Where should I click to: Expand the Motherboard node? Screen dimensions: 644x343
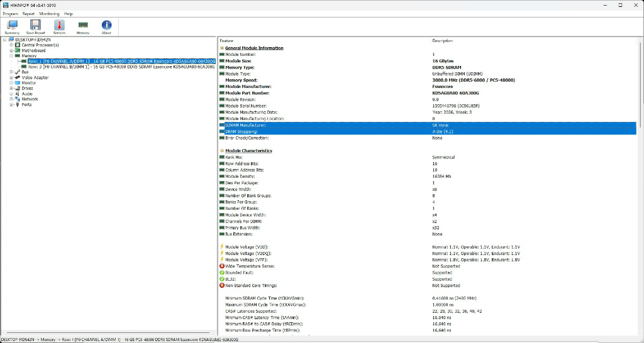point(11,50)
